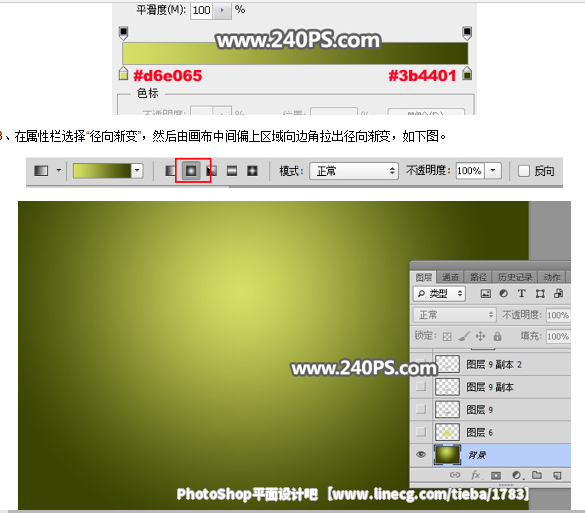Click left black opacity stop on gradient bar
Image resolution: width=585 pixels, height=513 pixels.
(x=123, y=33)
